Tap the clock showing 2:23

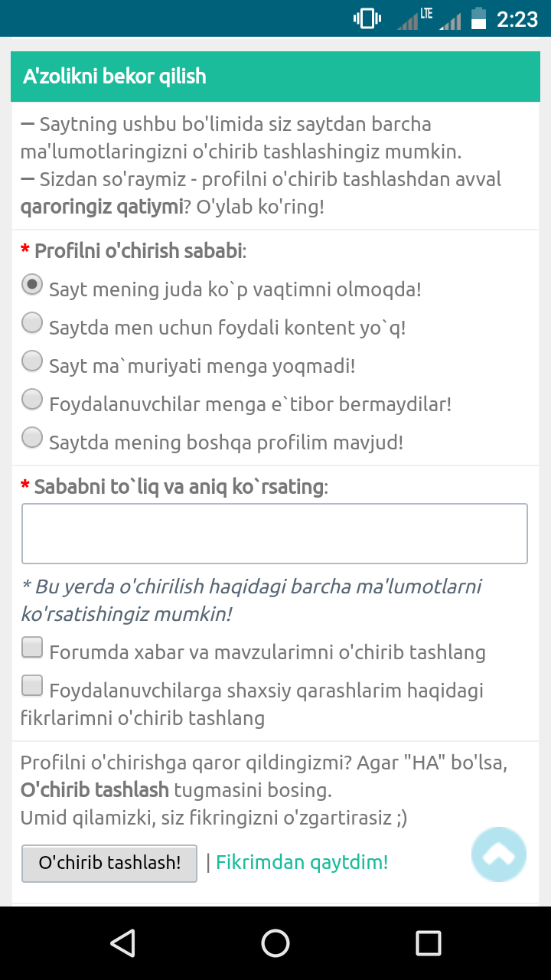[x=517, y=18]
